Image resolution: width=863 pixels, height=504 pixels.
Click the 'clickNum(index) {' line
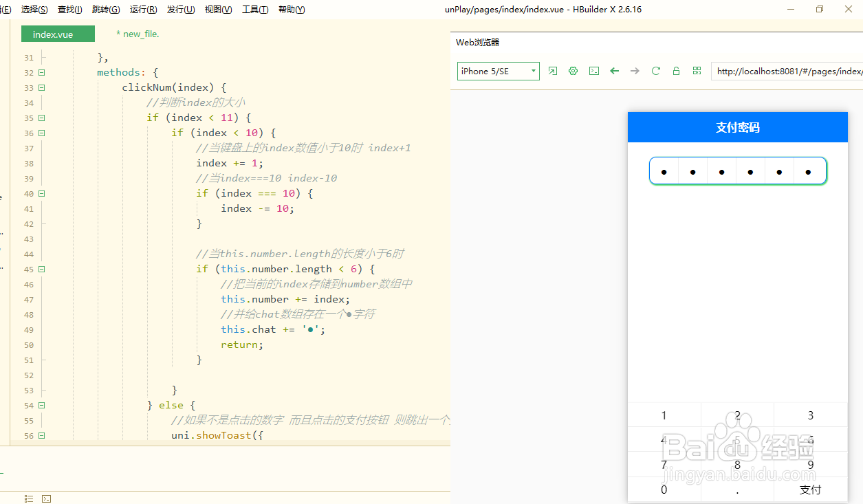click(174, 87)
